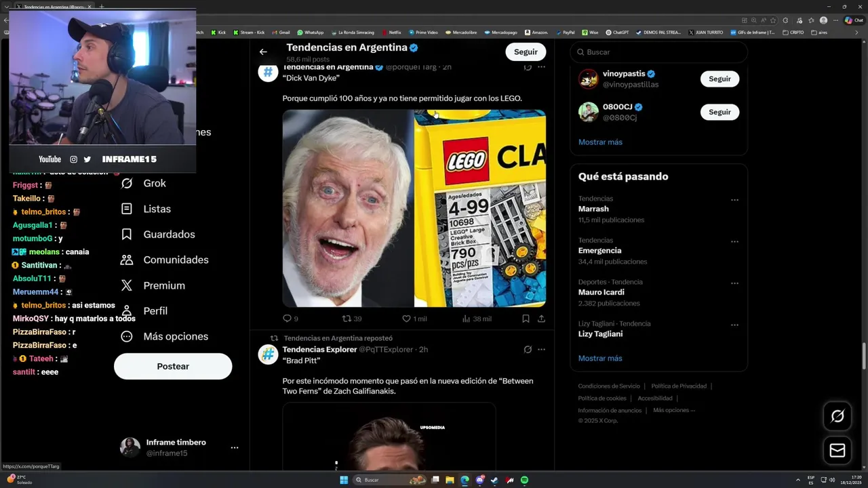Open options dots for the Emergencia trend
Viewport: 868px width, 488px height.
[734, 241]
